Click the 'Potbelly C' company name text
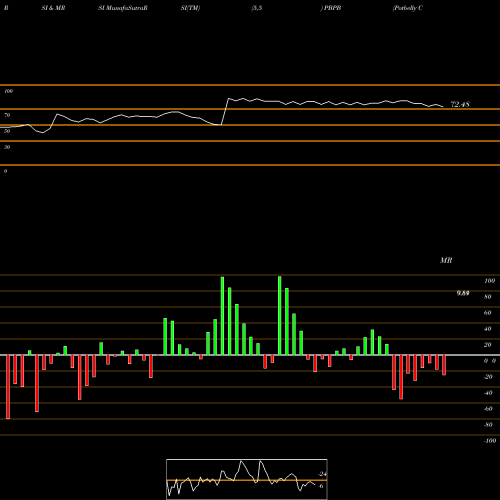500x500 pixels. 408,8
